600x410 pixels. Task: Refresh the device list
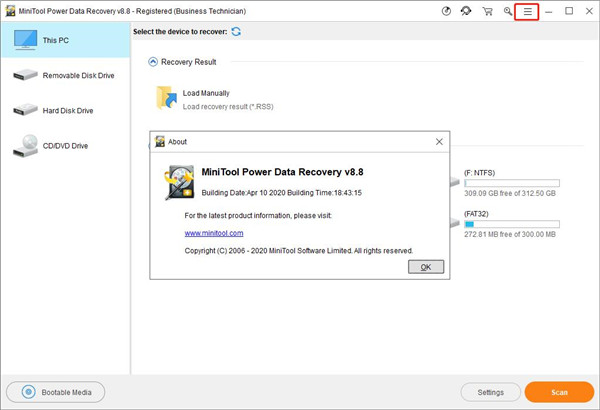click(236, 32)
